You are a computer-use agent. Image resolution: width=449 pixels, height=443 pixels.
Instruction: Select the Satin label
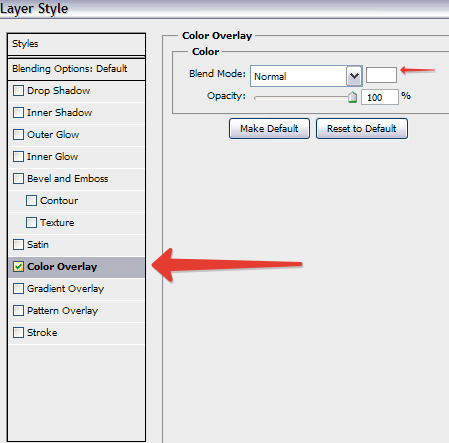coord(38,245)
